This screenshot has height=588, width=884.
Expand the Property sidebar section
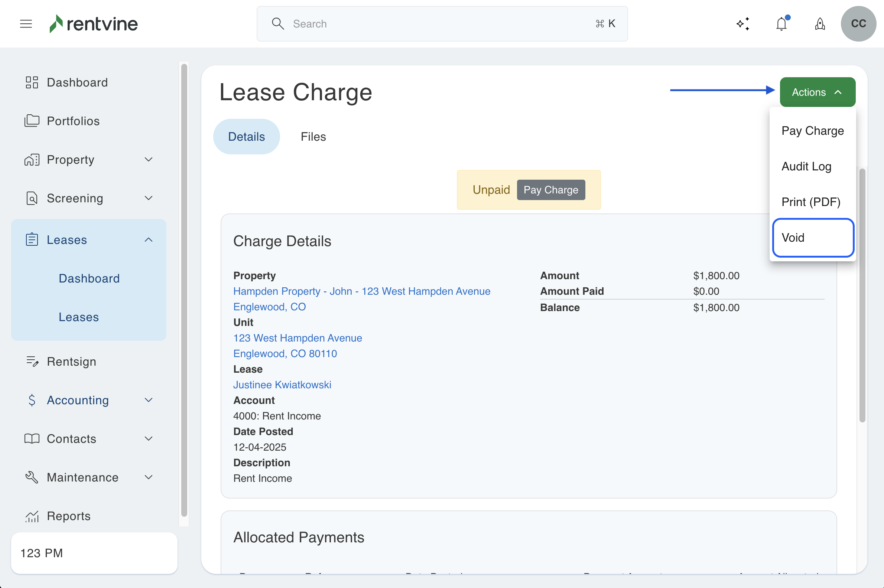149,160
